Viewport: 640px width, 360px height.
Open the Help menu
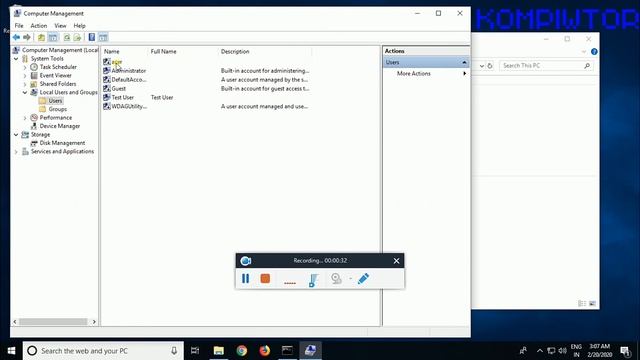tap(80, 26)
